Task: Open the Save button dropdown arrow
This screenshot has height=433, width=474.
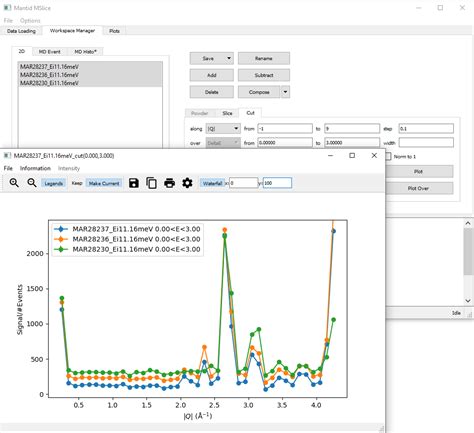Action: pos(229,58)
